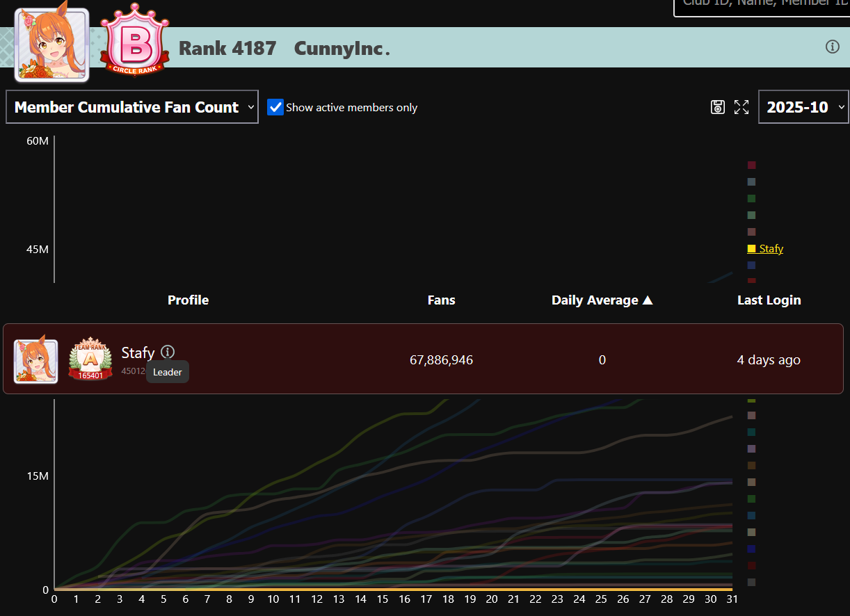Click the Daily Average value 0 for Stafy
850x616 pixels.
point(602,360)
